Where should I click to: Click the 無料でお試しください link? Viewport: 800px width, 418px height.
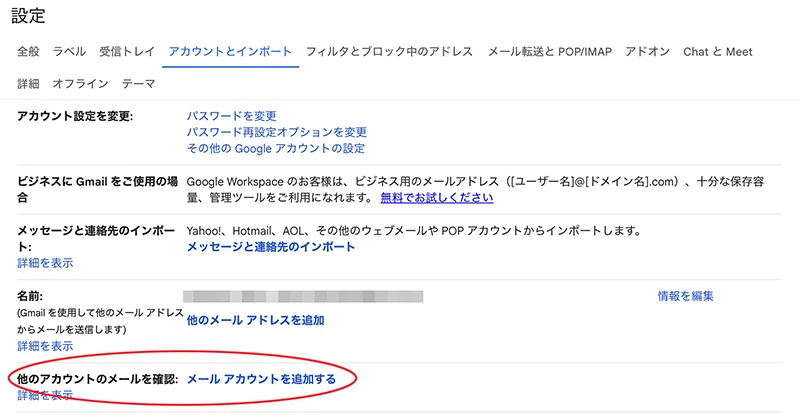(x=436, y=198)
